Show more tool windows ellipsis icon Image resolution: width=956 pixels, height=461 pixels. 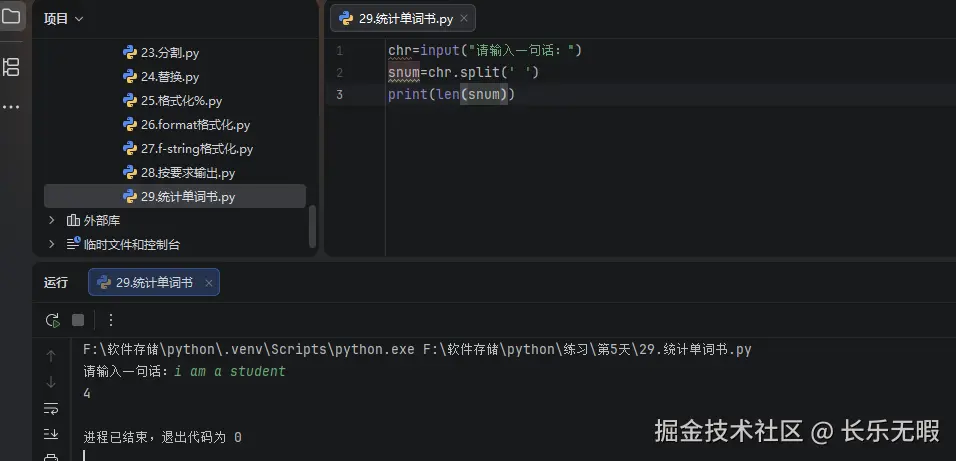pyautogui.click(x=11, y=107)
